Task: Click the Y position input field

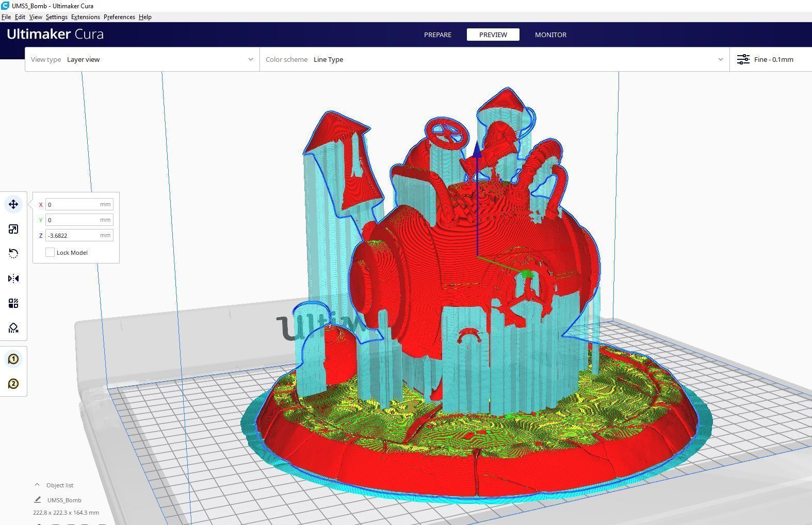Action: tap(79, 220)
